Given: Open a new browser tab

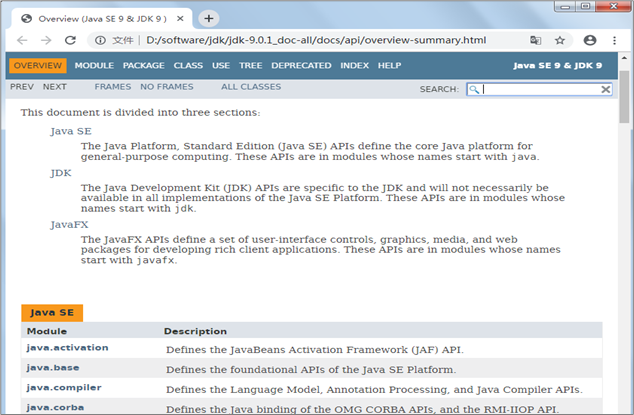Looking at the screenshot, I should click(x=209, y=18).
